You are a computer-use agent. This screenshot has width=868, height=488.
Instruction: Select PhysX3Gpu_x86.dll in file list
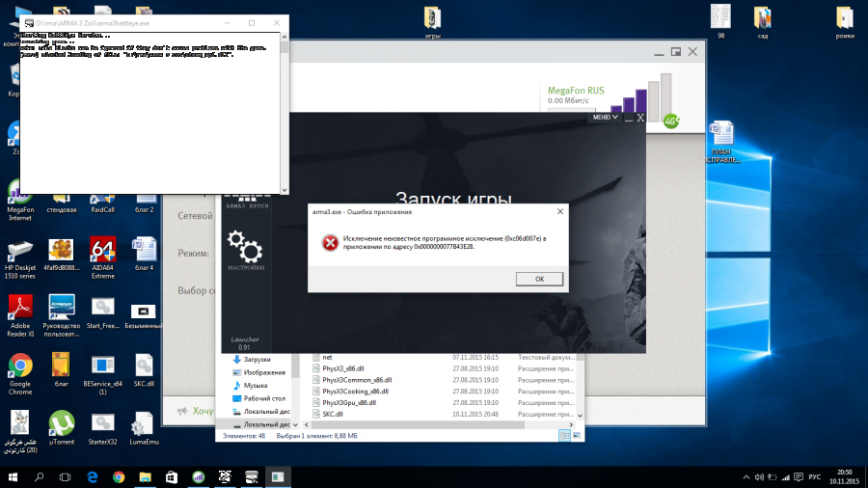pyautogui.click(x=349, y=403)
